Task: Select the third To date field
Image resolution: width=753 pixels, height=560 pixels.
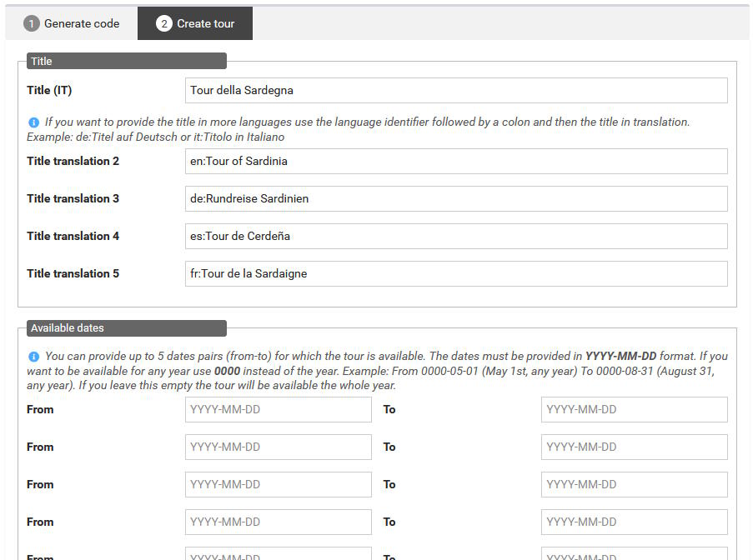Action: click(x=634, y=485)
